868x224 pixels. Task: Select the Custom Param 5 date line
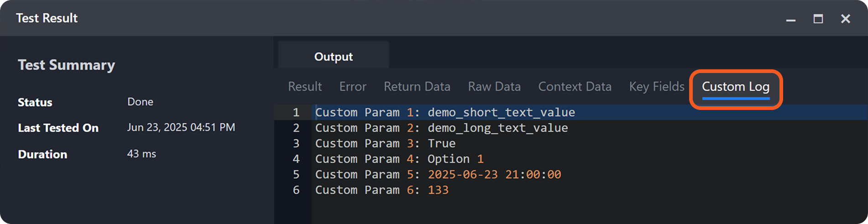tap(438, 175)
